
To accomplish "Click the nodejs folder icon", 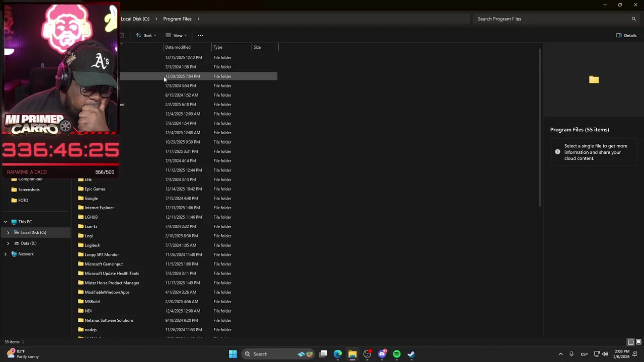I will click(x=80, y=330).
